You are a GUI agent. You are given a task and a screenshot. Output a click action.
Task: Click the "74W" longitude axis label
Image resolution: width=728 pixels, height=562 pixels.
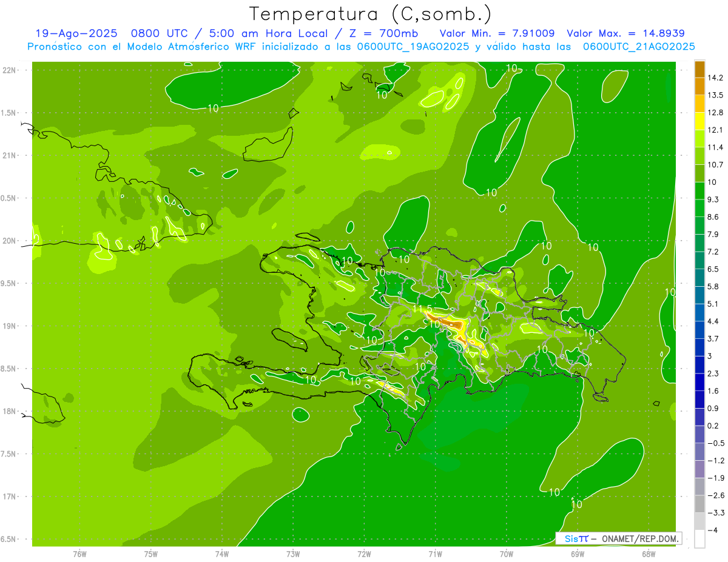[x=221, y=554]
